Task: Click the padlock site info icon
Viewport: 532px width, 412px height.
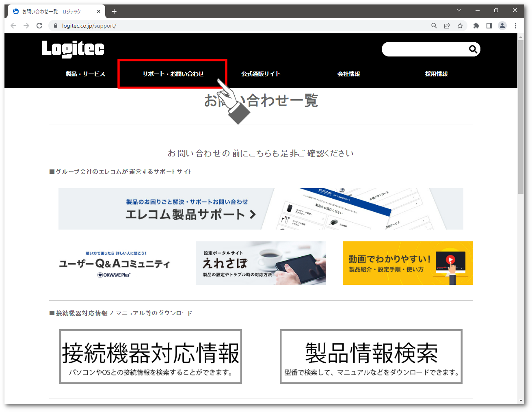Action: [56, 26]
